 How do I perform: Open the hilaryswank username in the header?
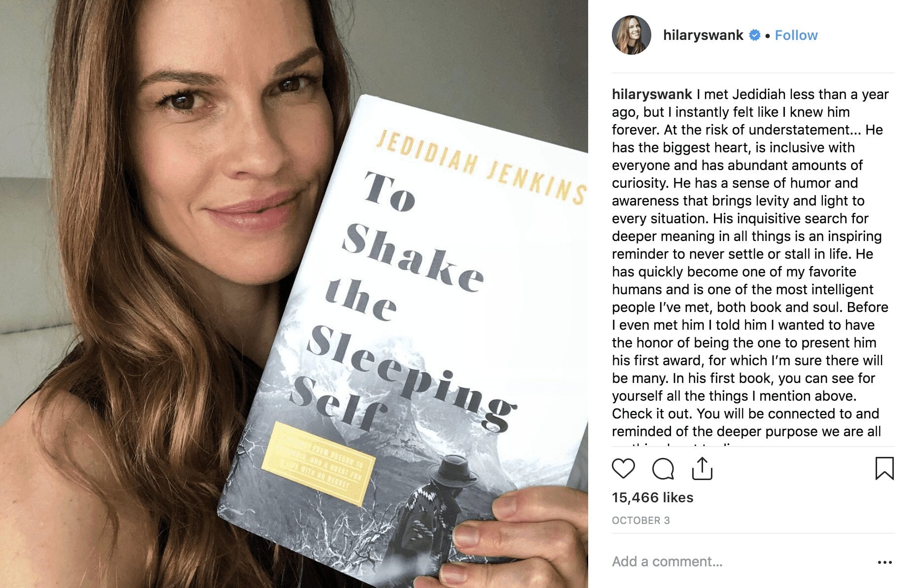pos(703,35)
